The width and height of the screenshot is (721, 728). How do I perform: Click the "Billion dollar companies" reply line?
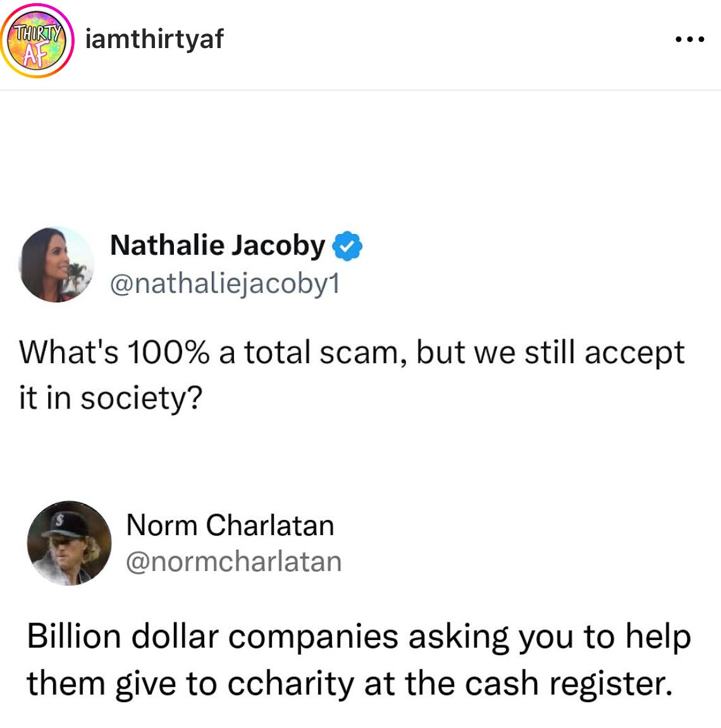coord(359,636)
